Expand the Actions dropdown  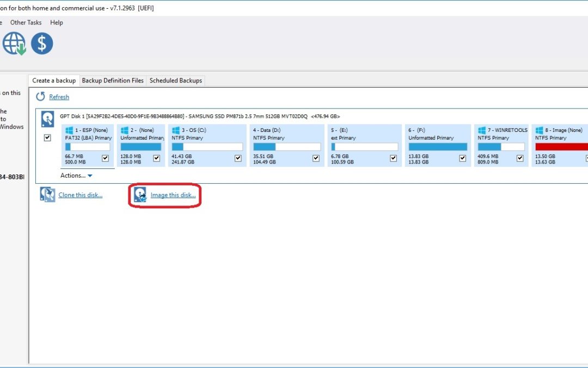click(x=76, y=176)
